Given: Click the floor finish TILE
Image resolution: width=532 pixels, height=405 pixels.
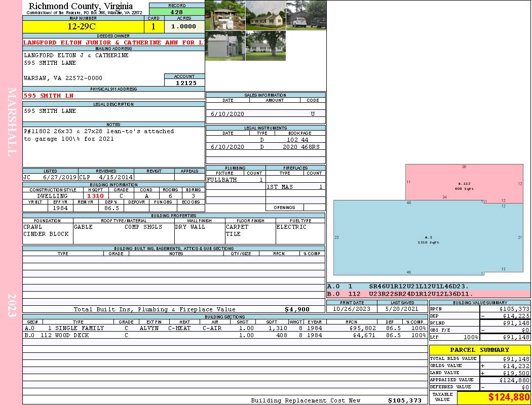Looking at the screenshot, I should [234, 234].
